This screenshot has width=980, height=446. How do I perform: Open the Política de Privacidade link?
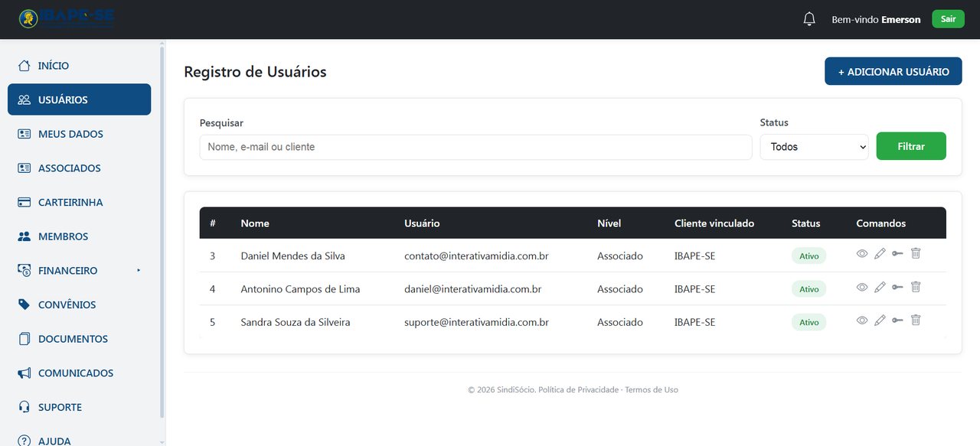coord(578,389)
